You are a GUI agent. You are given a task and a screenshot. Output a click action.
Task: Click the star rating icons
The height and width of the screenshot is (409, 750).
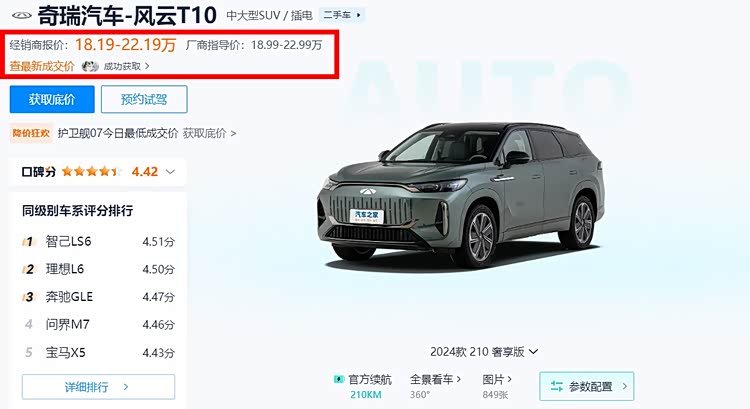[91, 171]
